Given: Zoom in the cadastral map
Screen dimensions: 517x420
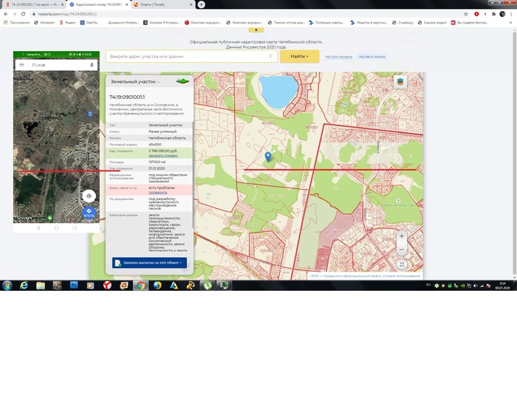Looking at the screenshot, I should [402, 237].
